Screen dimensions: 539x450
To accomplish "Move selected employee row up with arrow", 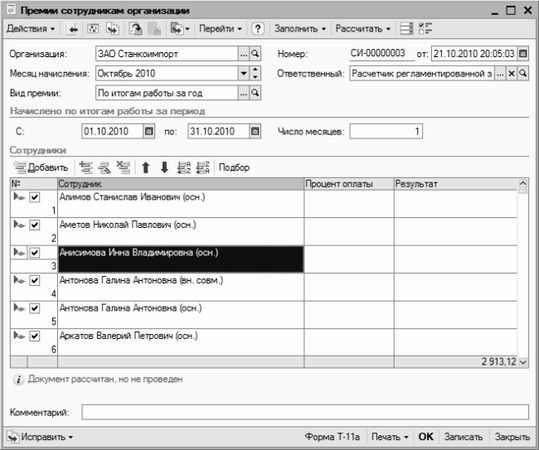I will click(146, 168).
